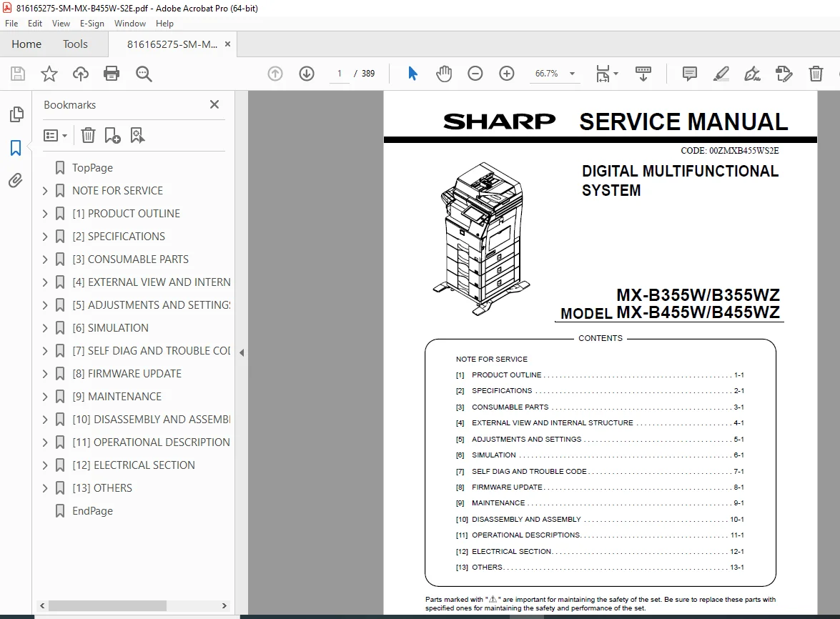Open the E-Sign menu
This screenshot has height=619, width=840.
tap(92, 24)
